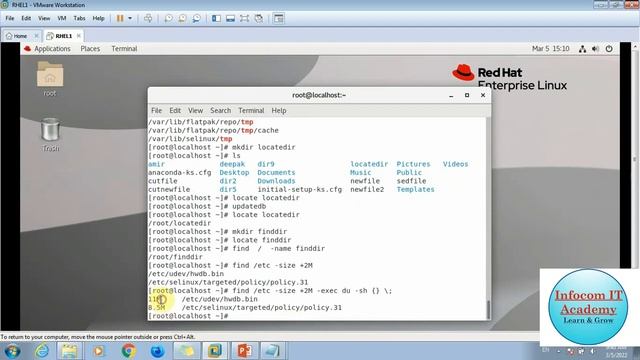Click the volume icon in GNOME top bar

(596, 49)
